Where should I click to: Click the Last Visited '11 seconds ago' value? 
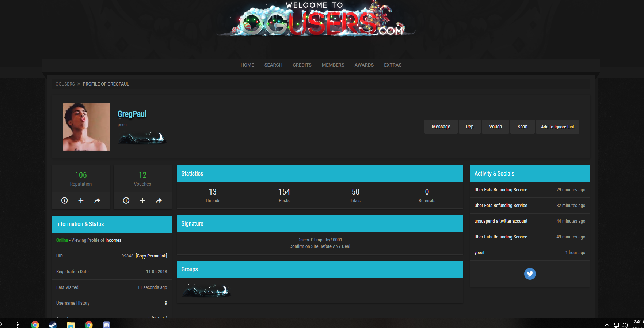tap(152, 287)
